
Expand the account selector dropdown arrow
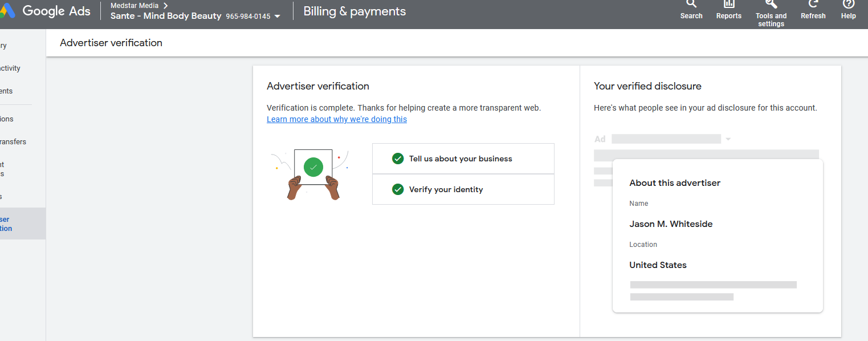(278, 17)
